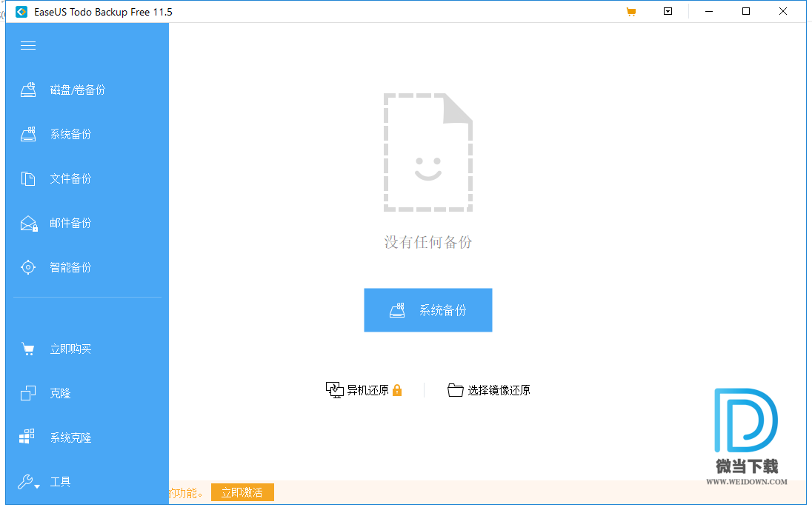Click the orange 立即激活 button
Screen dimensions: 812x510
coord(242,492)
